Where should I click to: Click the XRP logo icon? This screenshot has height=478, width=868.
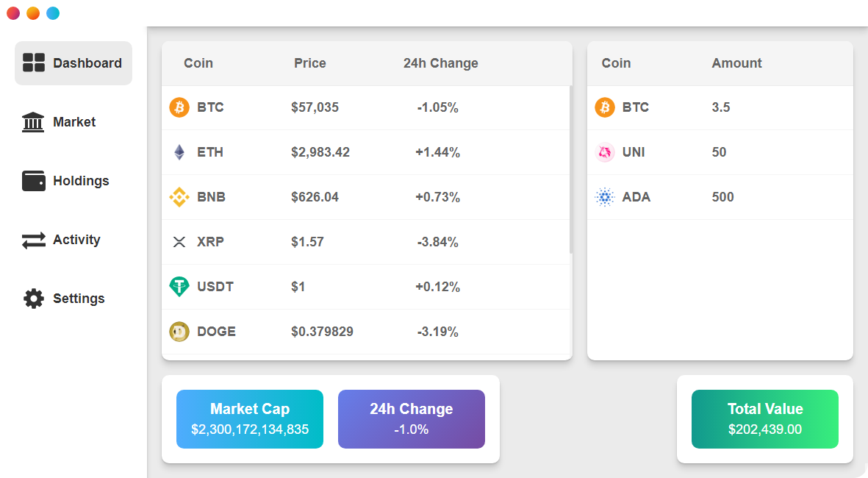tap(179, 242)
